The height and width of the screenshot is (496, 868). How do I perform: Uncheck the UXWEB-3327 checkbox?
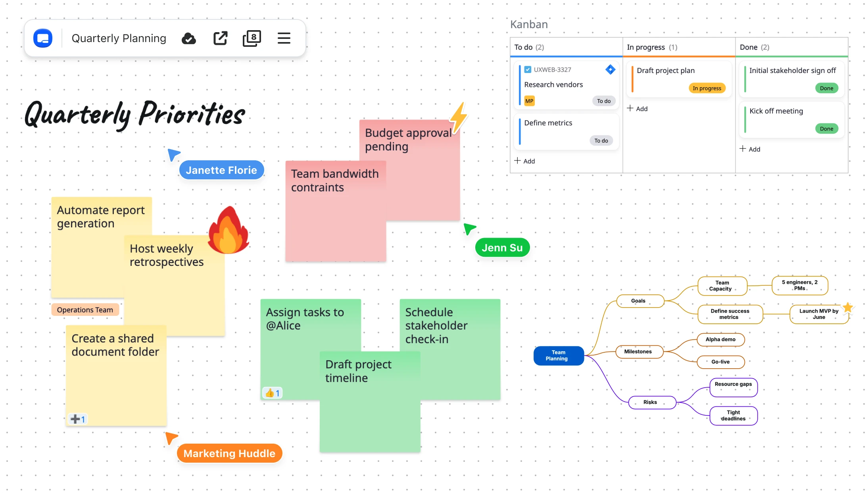point(528,69)
